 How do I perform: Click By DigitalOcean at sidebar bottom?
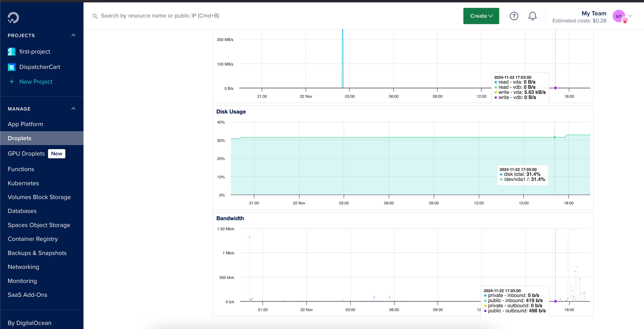point(29,323)
